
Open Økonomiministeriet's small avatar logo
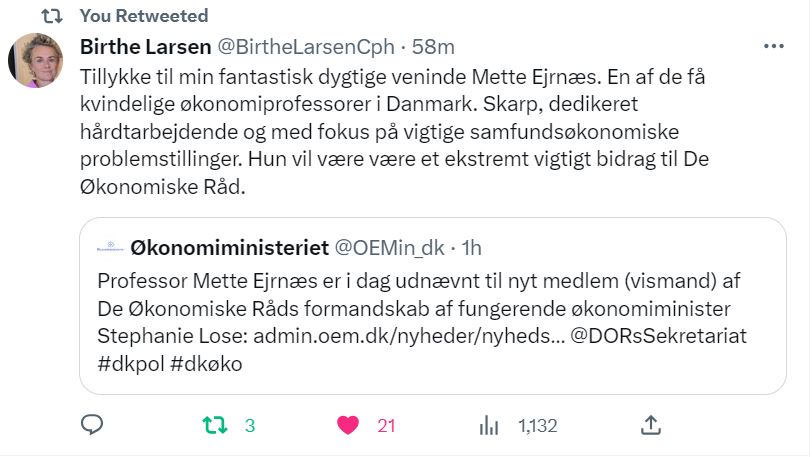108,246
